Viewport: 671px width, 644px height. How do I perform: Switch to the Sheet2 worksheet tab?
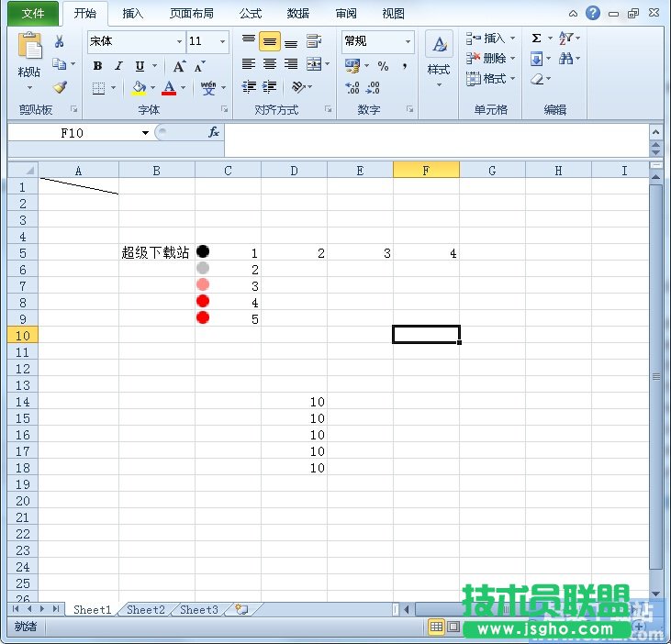146,609
